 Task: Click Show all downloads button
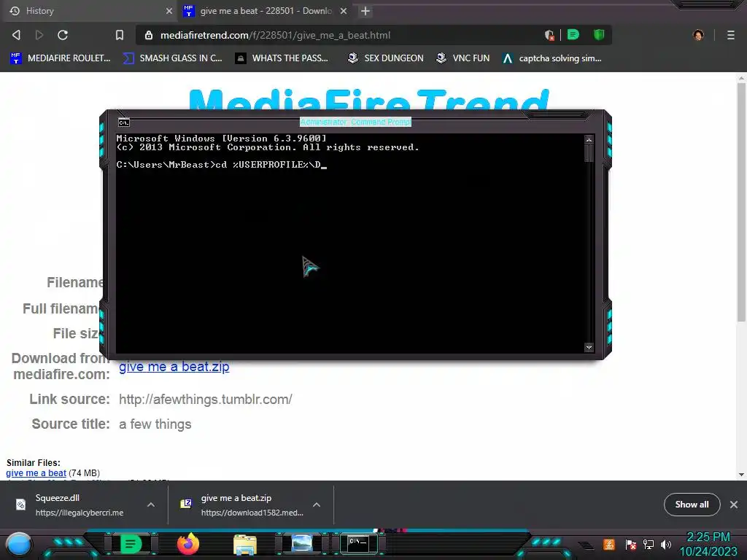click(x=692, y=505)
